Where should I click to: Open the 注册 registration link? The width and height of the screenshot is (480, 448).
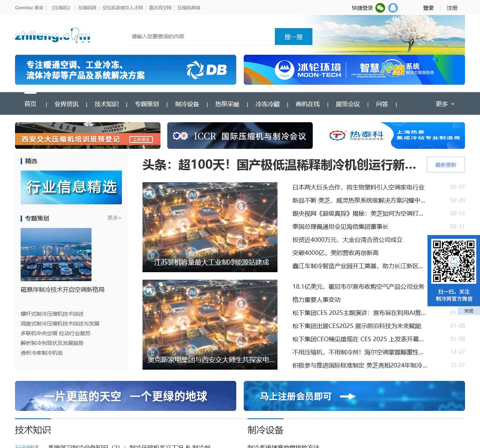point(453,7)
